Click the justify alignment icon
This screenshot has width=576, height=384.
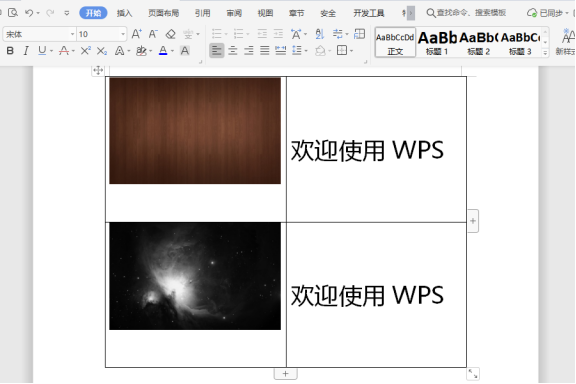click(264, 51)
